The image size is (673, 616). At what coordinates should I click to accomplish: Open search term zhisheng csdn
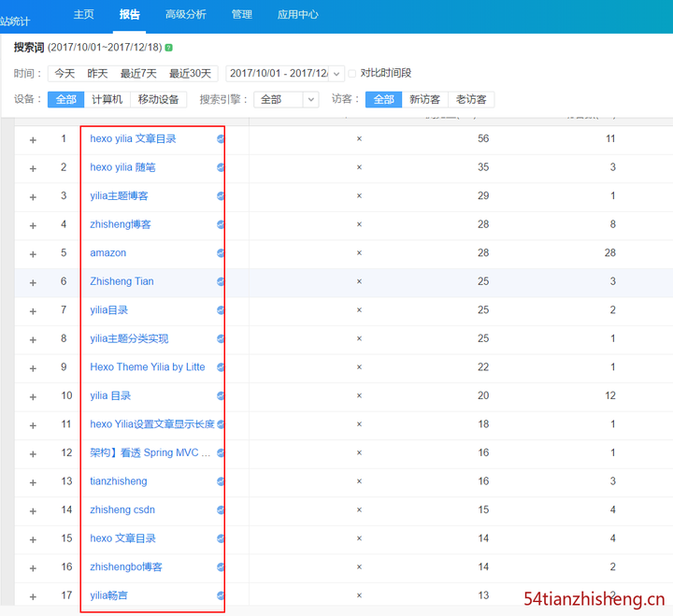pyautogui.click(x=122, y=510)
